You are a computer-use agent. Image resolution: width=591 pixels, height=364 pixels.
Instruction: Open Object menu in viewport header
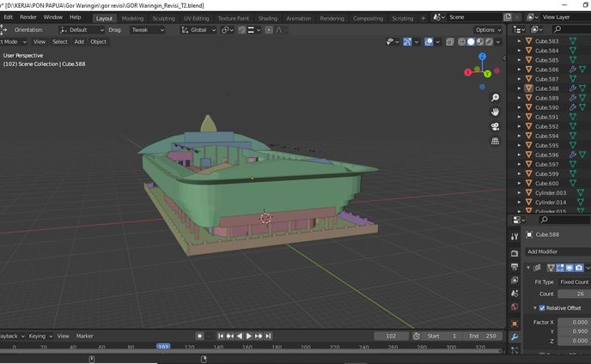point(99,42)
